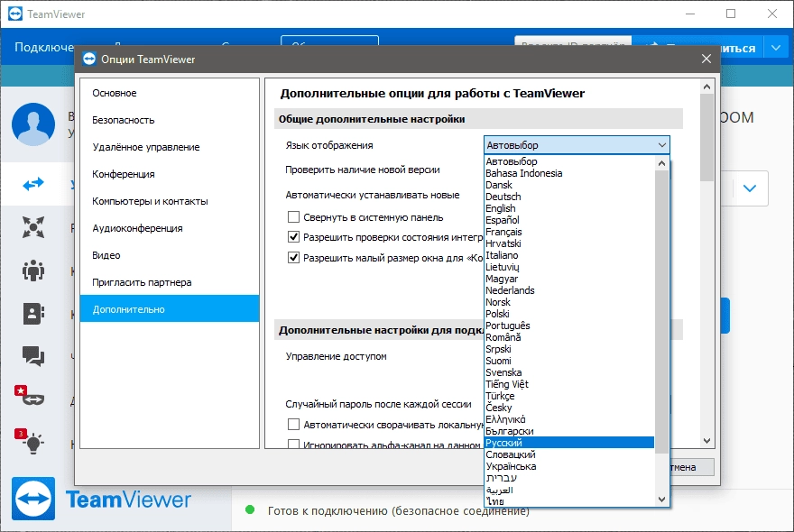Click the language list scroll-down arrow
Screen dimensions: 794x532
tap(661, 500)
